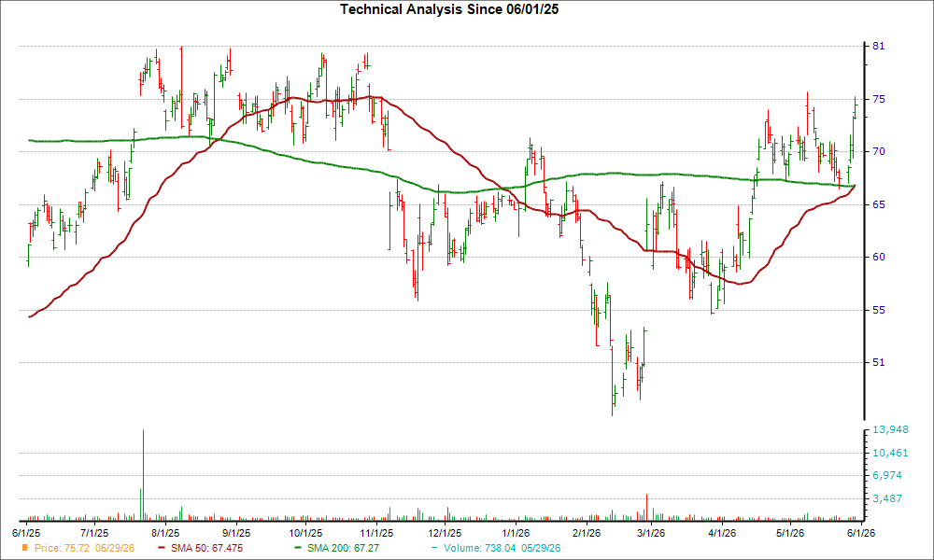The width and height of the screenshot is (934, 560).
Task: Click the chart title 'Technical Analysis Since 06/01/25'
Action: pos(449,9)
